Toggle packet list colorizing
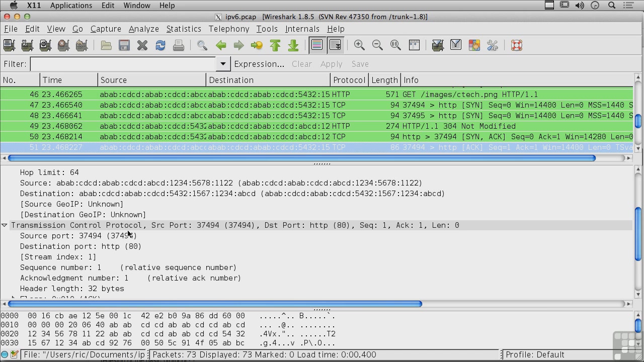Image resolution: width=644 pixels, height=362 pixels. [x=317, y=45]
